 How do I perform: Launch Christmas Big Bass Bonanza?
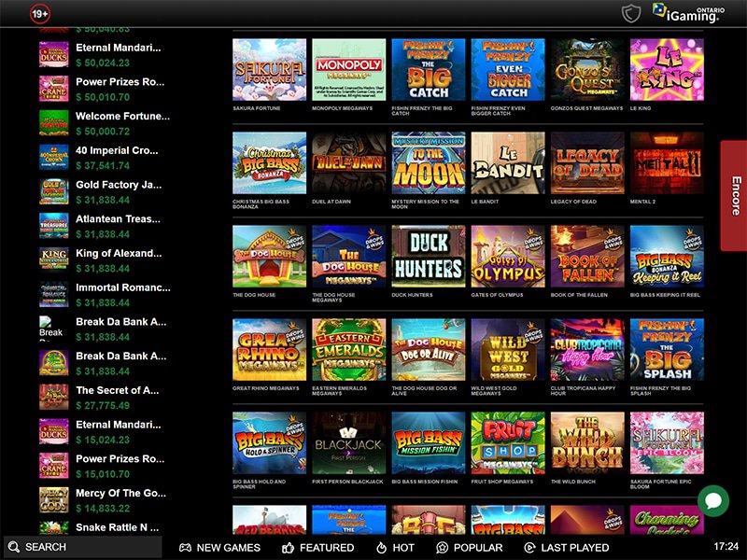pos(269,162)
